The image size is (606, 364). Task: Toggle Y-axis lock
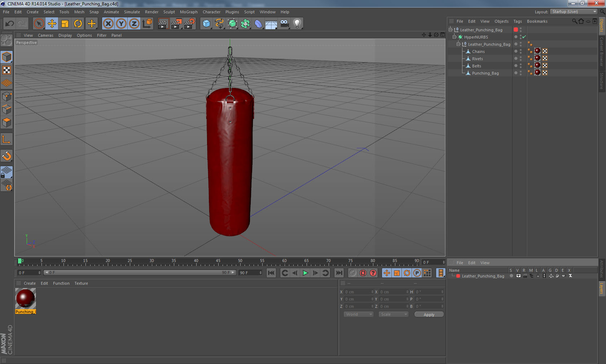point(121,24)
